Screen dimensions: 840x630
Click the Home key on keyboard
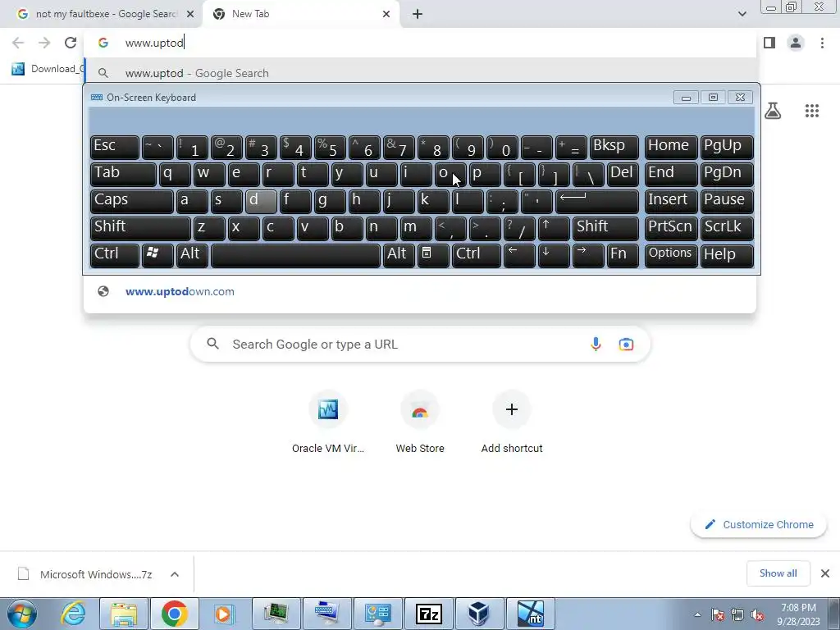pyautogui.click(x=671, y=147)
